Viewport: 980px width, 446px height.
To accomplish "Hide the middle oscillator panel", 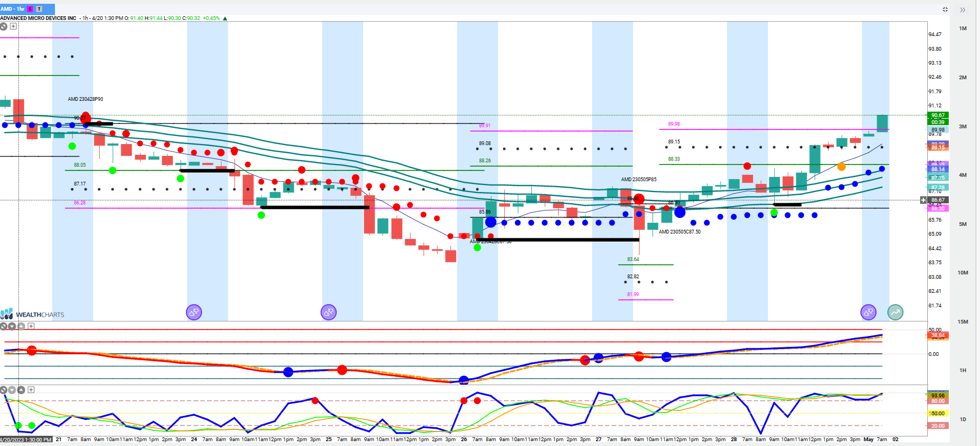I will (x=4, y=326).
